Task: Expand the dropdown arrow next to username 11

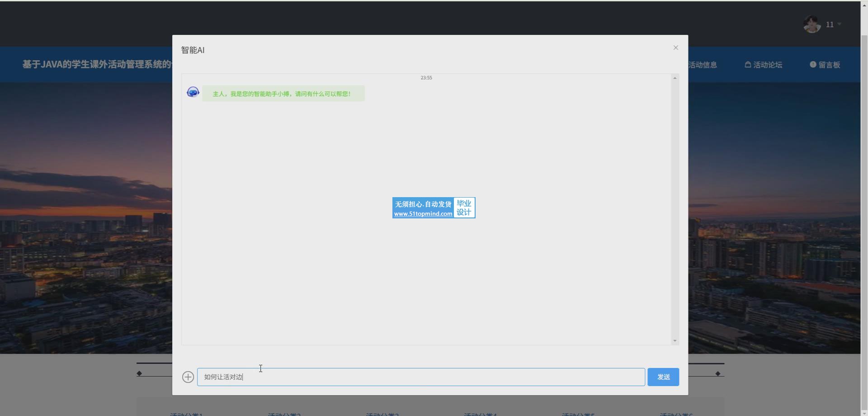Action: (840, 24)
